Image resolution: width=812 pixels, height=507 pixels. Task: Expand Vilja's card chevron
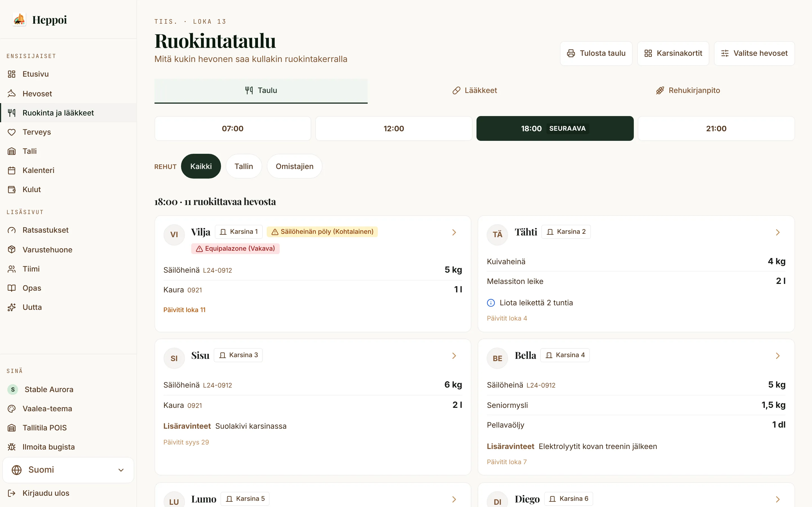(454, 232)
